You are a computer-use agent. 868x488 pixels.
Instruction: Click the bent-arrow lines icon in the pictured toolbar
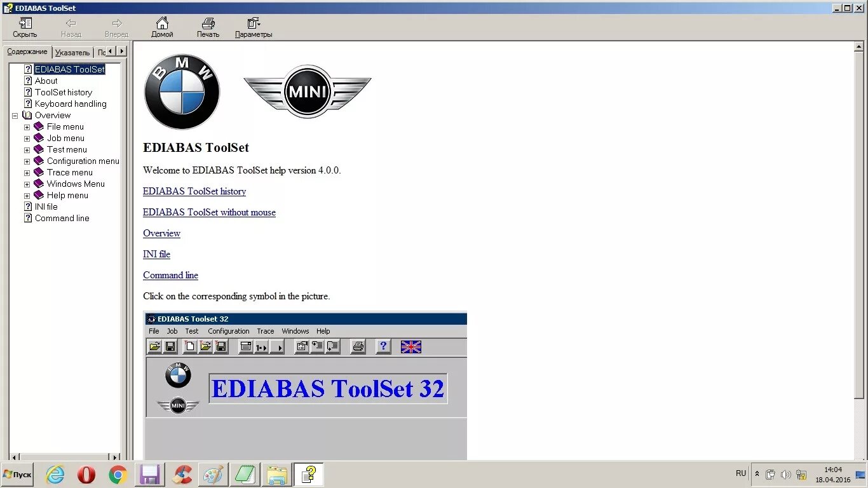pos(333,346)
